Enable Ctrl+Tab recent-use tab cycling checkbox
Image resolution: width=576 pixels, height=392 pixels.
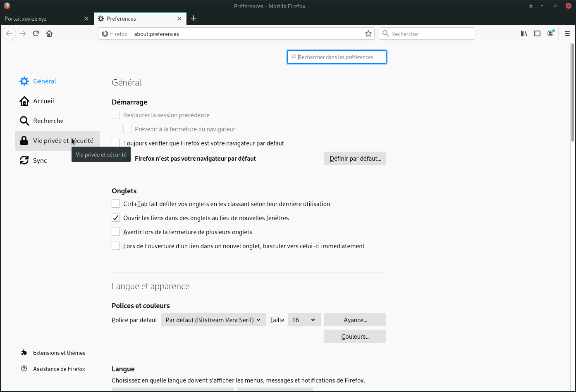[x=116, y=204]
